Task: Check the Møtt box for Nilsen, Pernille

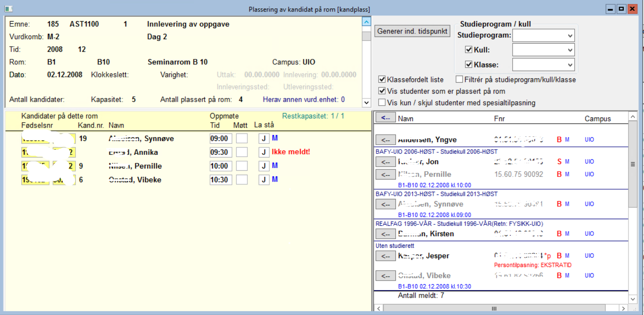Action: point(242,166)
